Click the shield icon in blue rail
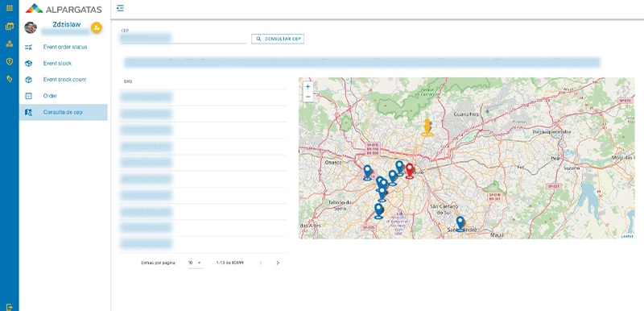 [x=9, y=61]
